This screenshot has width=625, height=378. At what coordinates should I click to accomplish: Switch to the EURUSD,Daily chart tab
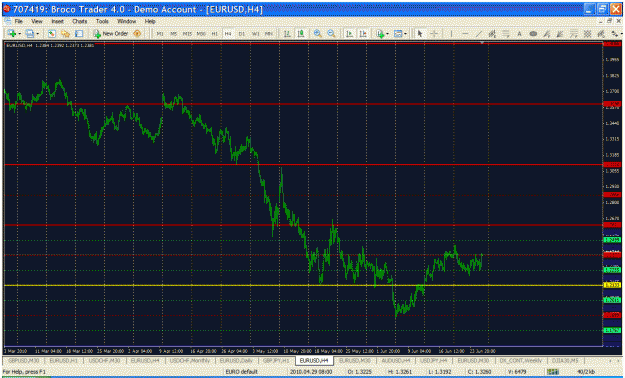click(x=236, y=360)
